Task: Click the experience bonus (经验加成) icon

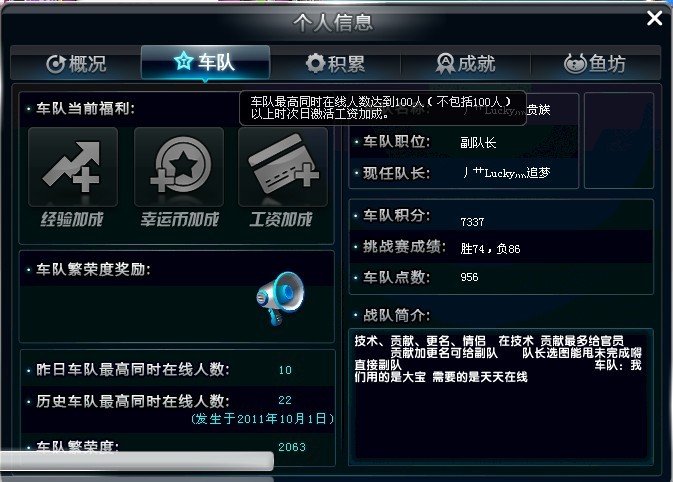Action: pyautogui.click(x=73, y=167)
